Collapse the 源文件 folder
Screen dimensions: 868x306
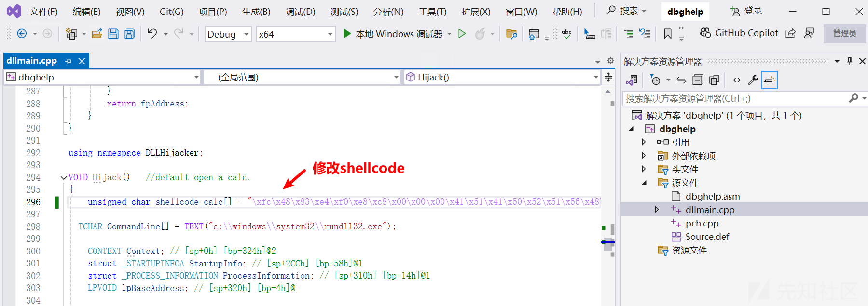[x=644, y=183]
